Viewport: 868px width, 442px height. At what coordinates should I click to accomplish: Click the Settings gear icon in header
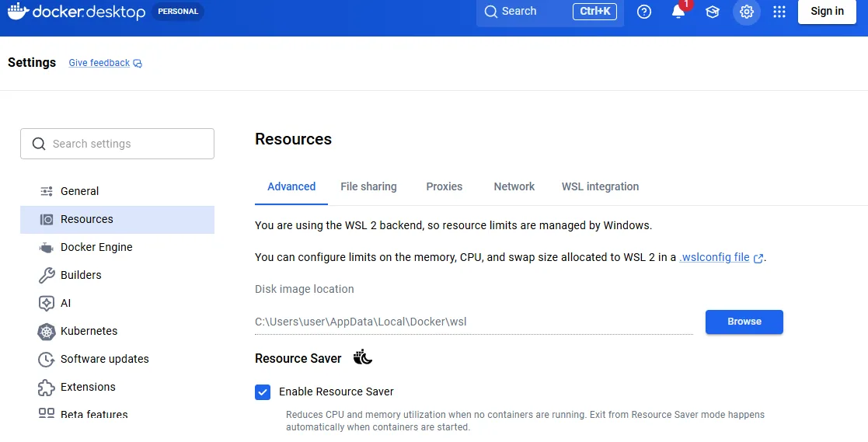(747, 12)
